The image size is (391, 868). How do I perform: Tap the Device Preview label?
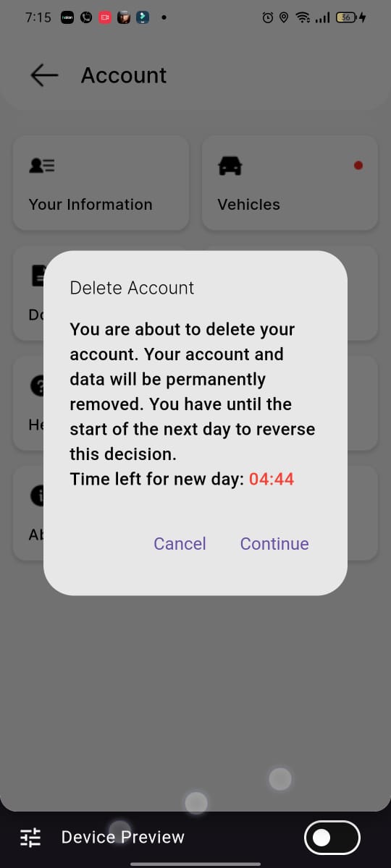click(123, 838)
